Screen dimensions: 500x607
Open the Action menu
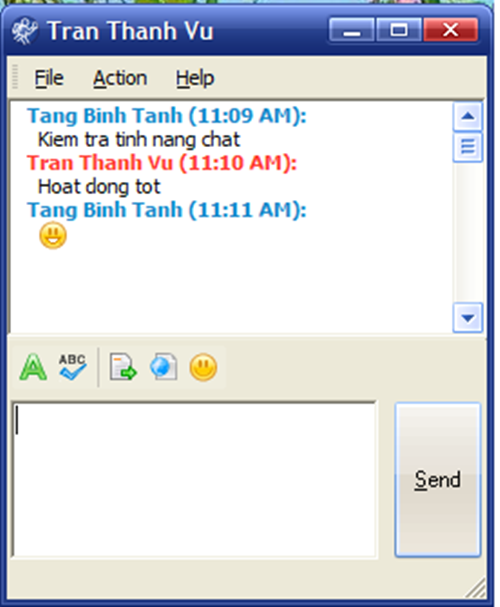click(120, 78)
